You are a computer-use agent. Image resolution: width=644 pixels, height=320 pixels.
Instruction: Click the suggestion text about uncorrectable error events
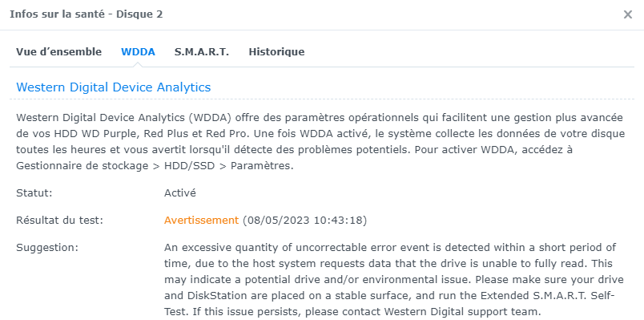click(x=394, y=279)
